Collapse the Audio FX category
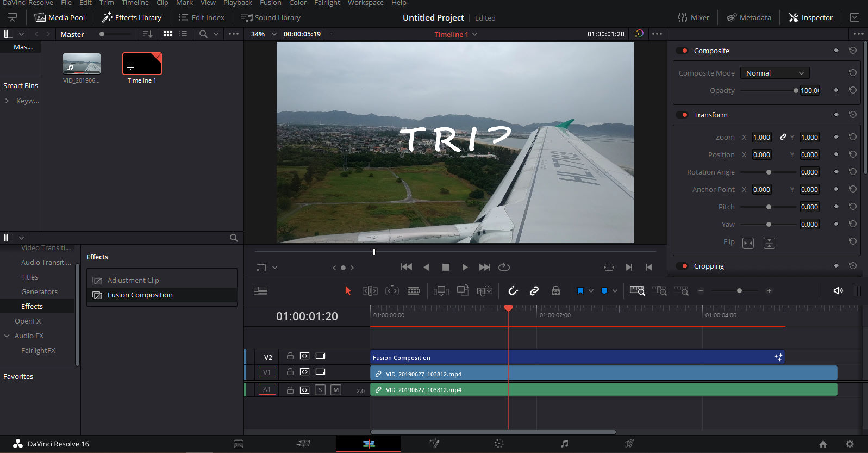 click(x=7, y=336)
